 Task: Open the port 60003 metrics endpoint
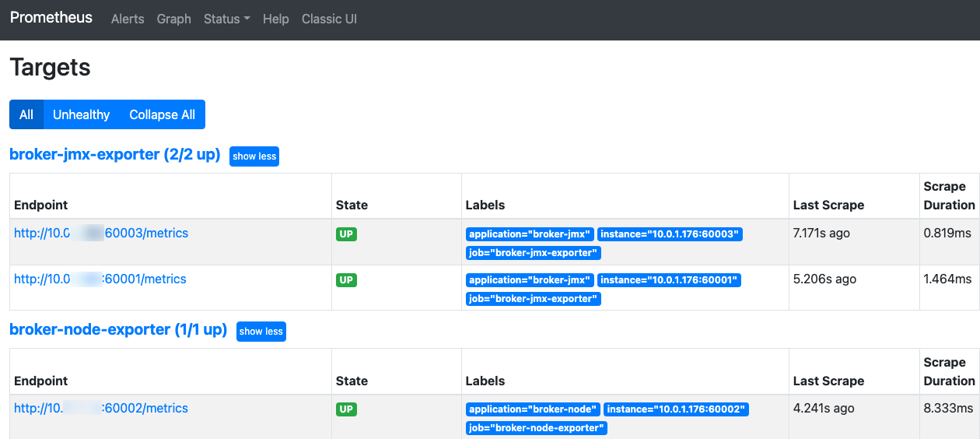101,234
